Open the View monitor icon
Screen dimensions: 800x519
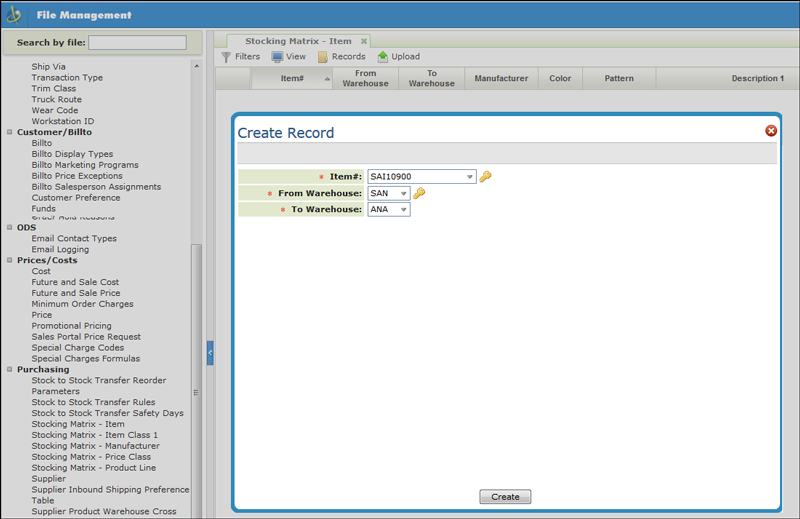[277, 57]
